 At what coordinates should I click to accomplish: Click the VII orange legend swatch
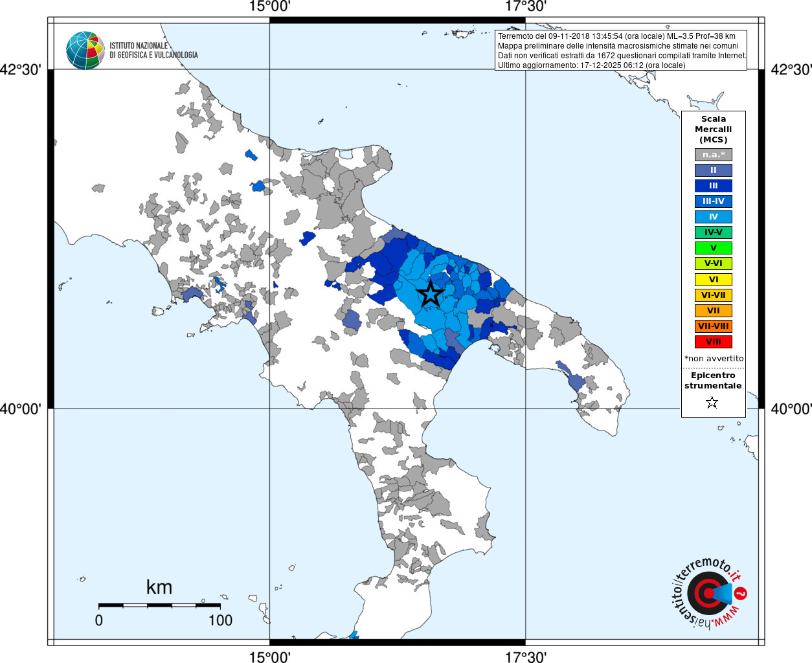pyautogui.click(x=714, y=311)
